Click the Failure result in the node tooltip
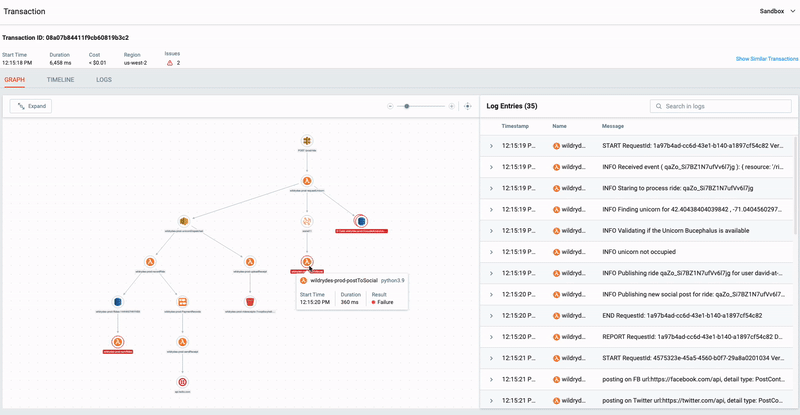Viewport: 800px width, 415px height. pos(382,302)
